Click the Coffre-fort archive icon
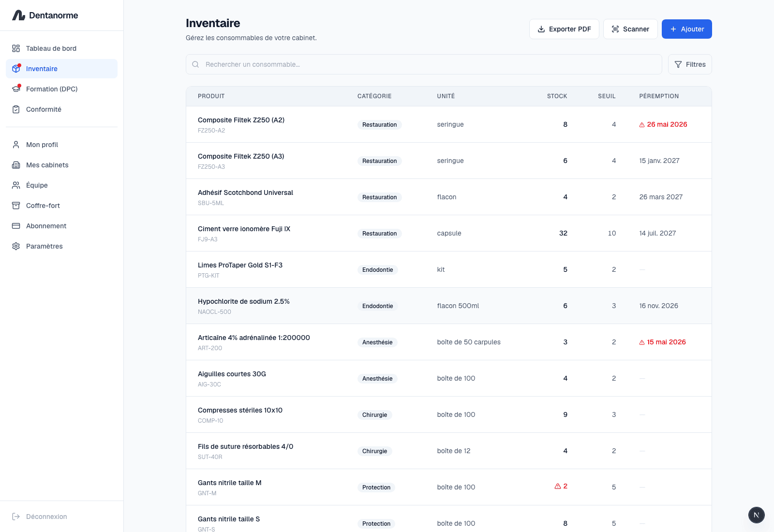Screen dimensions: 774x532 (x=16, y=206)
